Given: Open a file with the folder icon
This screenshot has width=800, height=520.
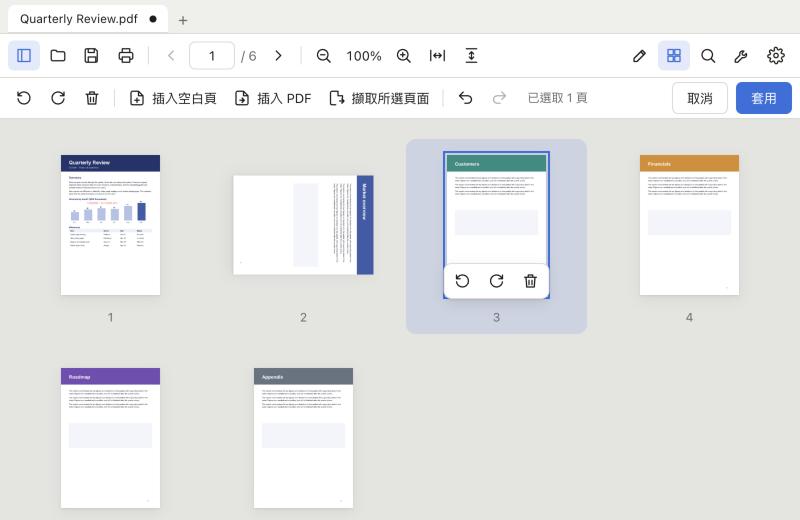Looking at the screenshot, I should 58,56.
